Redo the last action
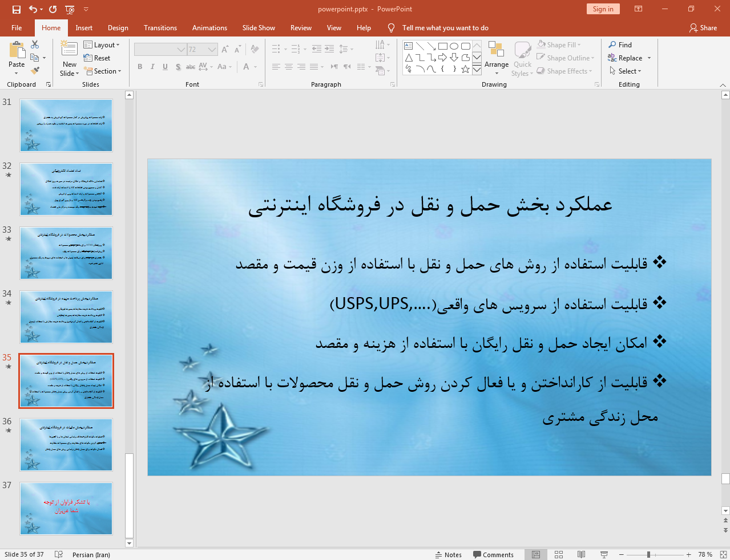This screenshot has height=560, width=730. [53, 9]
